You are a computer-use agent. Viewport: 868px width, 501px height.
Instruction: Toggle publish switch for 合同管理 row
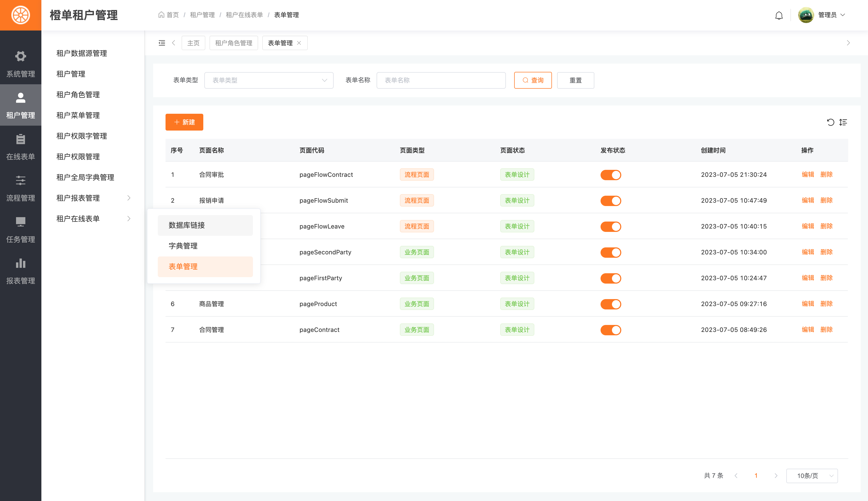pos(611,330)
